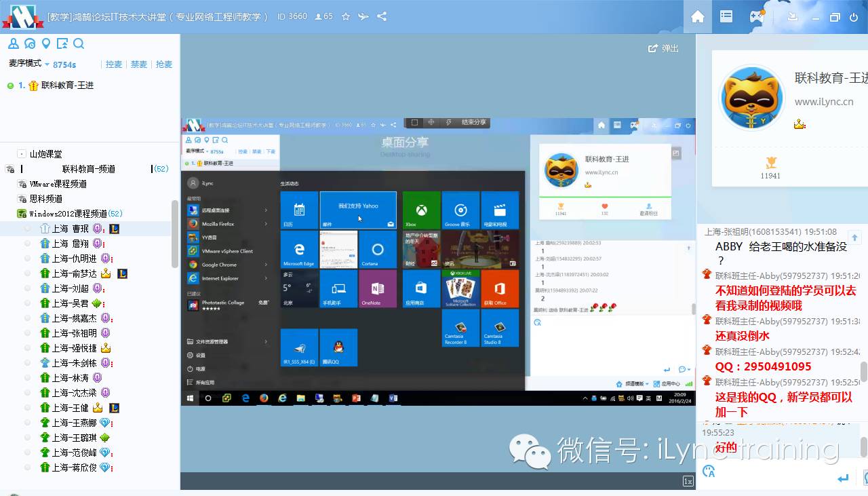868x496 pixels.
Task: Click the user/member icon above the mic queue
Action: coord(13,44)
